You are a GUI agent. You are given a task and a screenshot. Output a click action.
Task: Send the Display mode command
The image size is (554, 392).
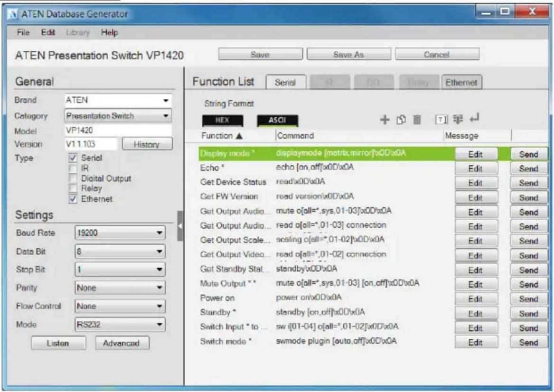tap(529, 154)
